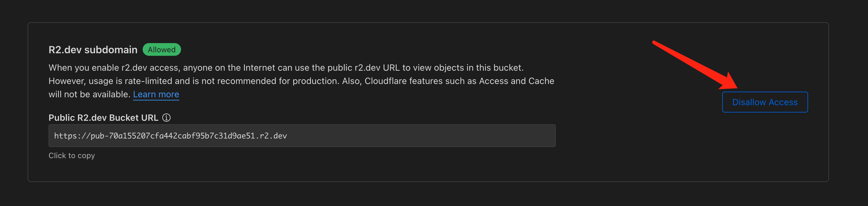
Task: Click the words 'will not be available.'
Action: tap(89, 94)
